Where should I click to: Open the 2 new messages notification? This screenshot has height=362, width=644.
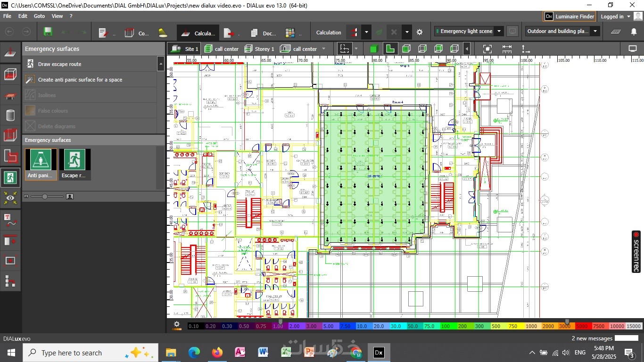(592, 338)
